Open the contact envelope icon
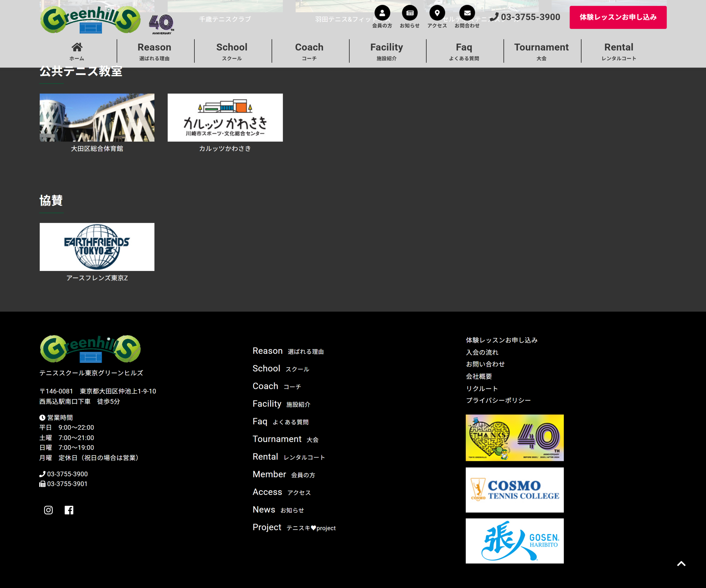This screenshot has height=588, width=706. (x=467, y=13)
